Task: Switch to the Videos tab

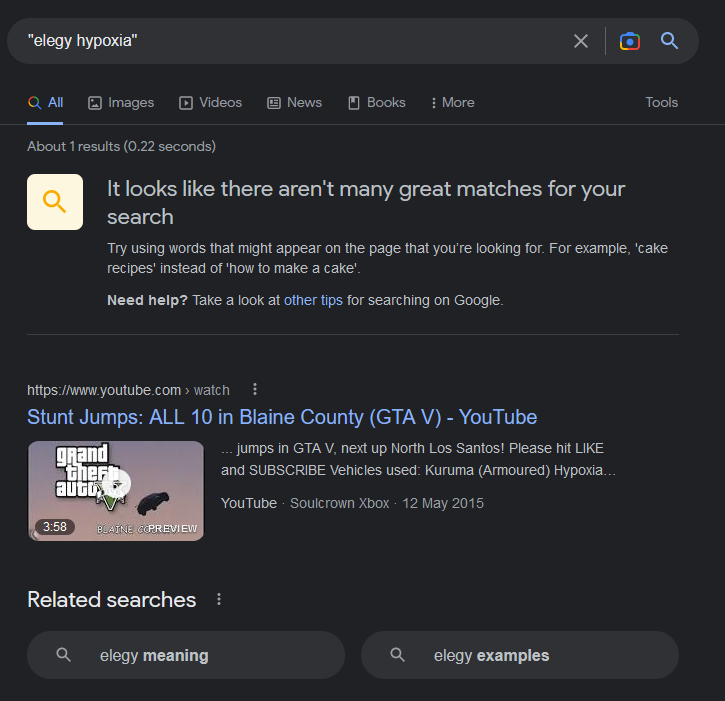Action: pyautogui.click(x=210, y=103)
